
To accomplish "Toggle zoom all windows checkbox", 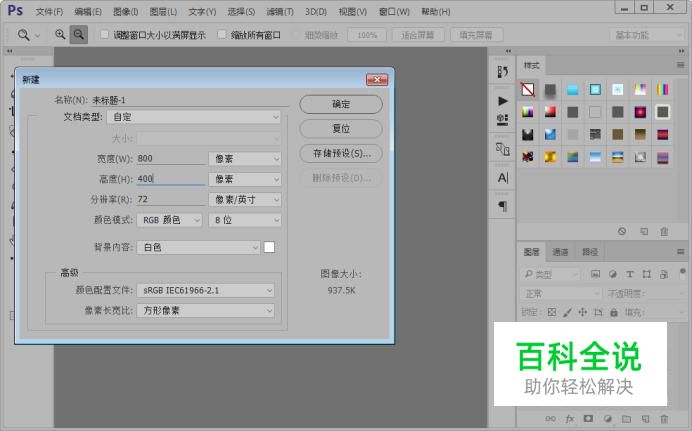I will (222, 34).
